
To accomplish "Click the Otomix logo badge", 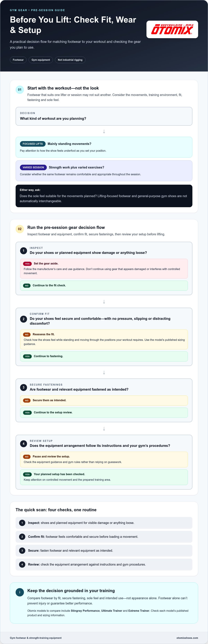I will [x=172, y=30].
